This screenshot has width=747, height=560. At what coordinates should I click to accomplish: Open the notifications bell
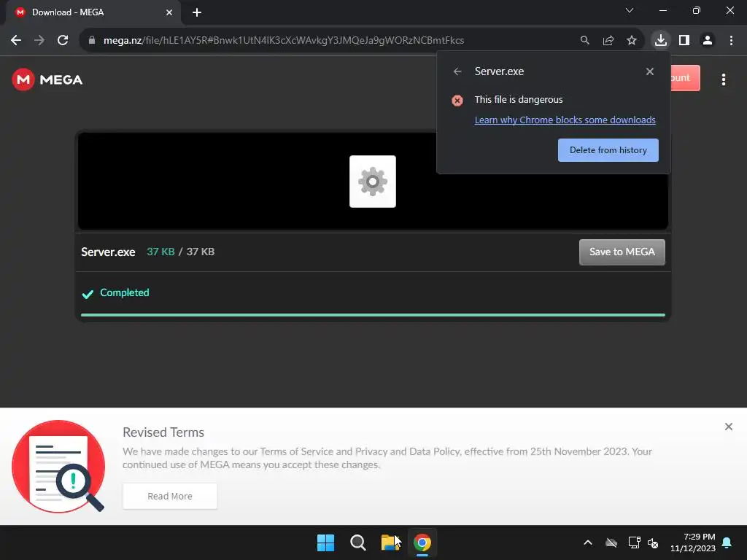pyautogui.click(x=727, y=542)
